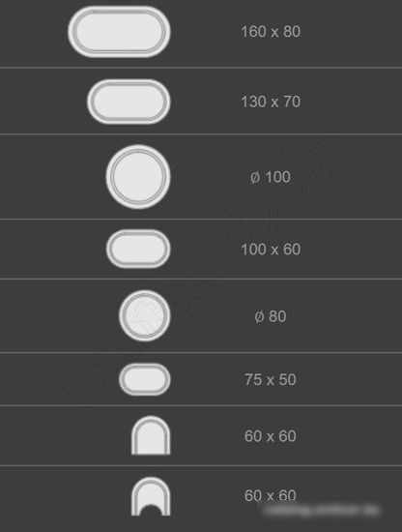
Task: Select the plain arch shape without notch
Action: click(x=151, y=435)
